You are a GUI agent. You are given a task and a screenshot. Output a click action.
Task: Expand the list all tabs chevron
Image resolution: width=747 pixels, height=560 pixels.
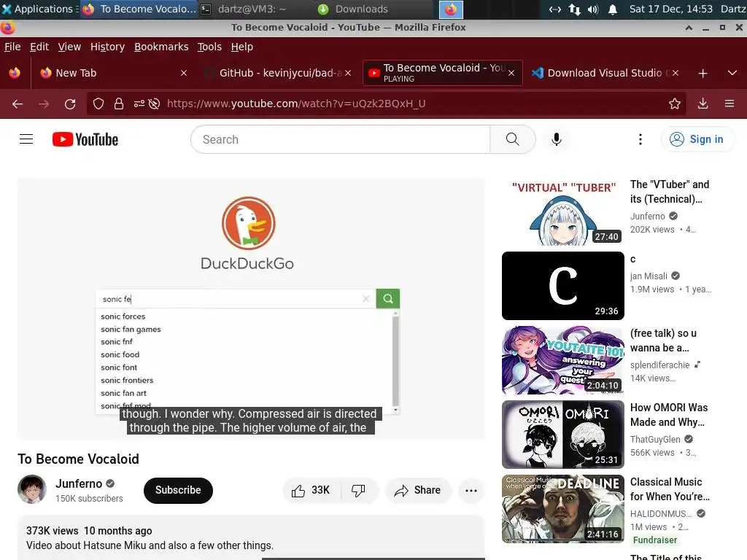click(732, 74)
